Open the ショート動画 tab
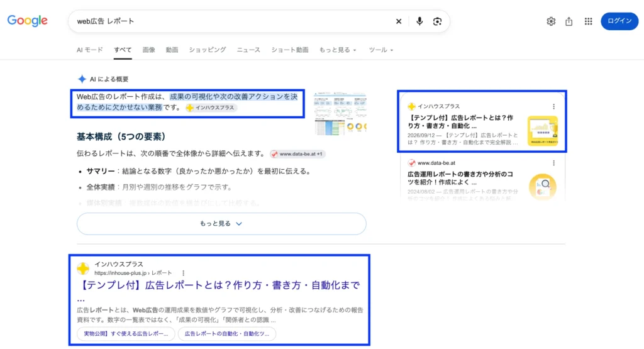 point(289,50)
